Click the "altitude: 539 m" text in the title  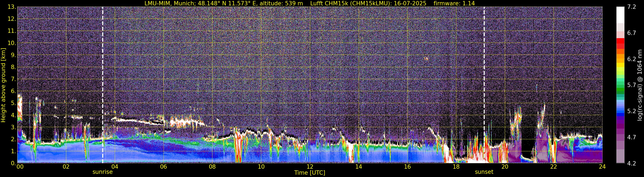click(x=281, y=3)
